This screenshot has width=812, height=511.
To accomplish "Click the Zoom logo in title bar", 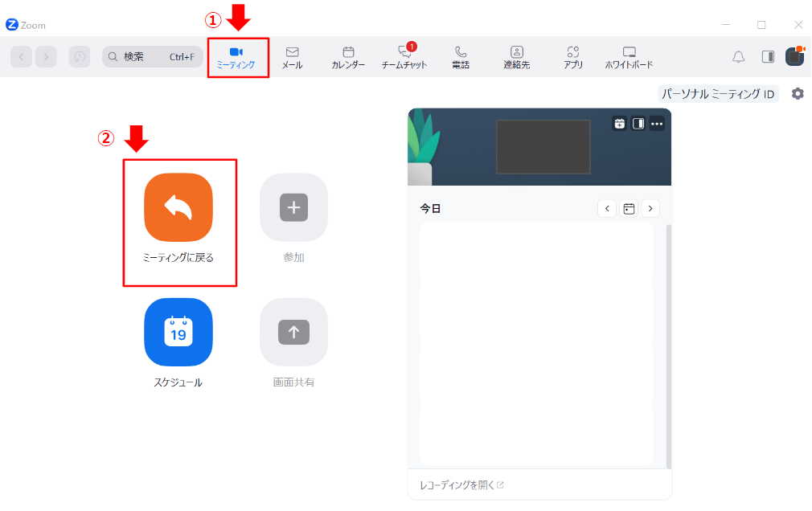I will pyautogui.click(x=12, y=24).
